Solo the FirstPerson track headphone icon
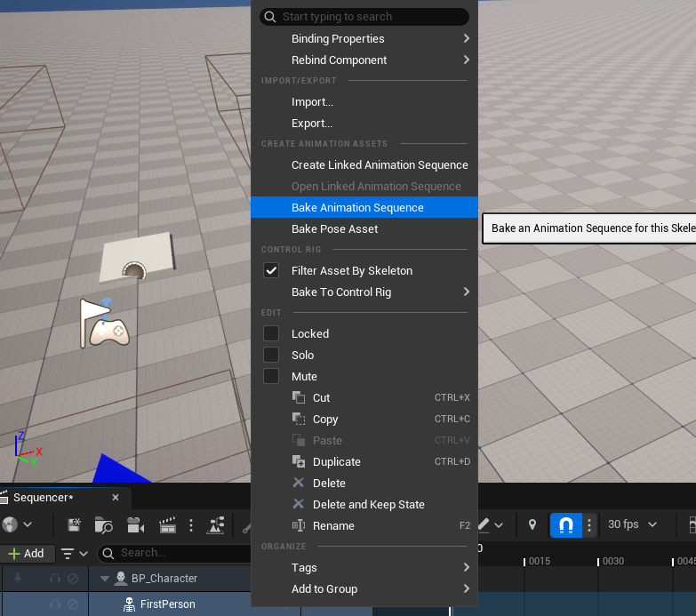The image size is (696, 616). click(55, 604)
